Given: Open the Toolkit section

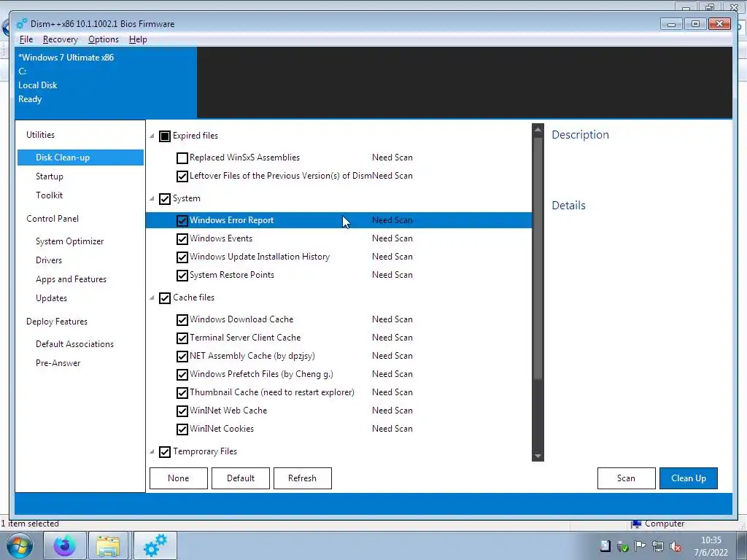Looking at the screenshot, I should coord(49,195).
